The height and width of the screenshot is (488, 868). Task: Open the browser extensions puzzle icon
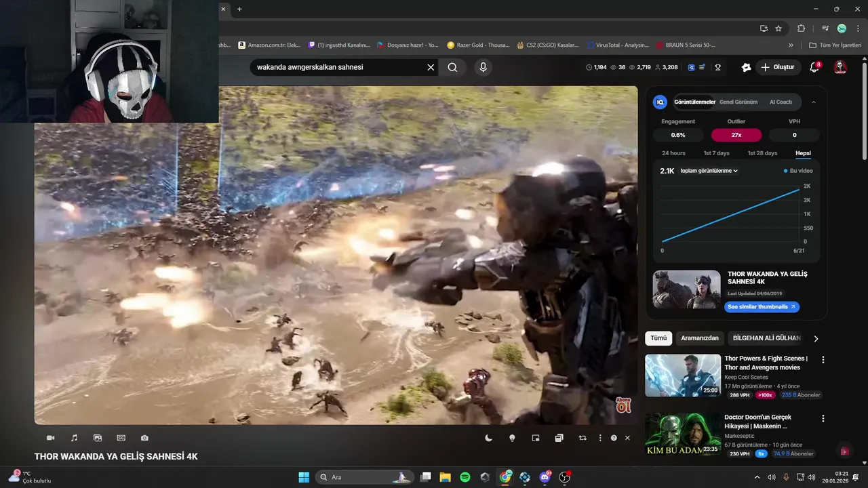(x=801, y=28)
